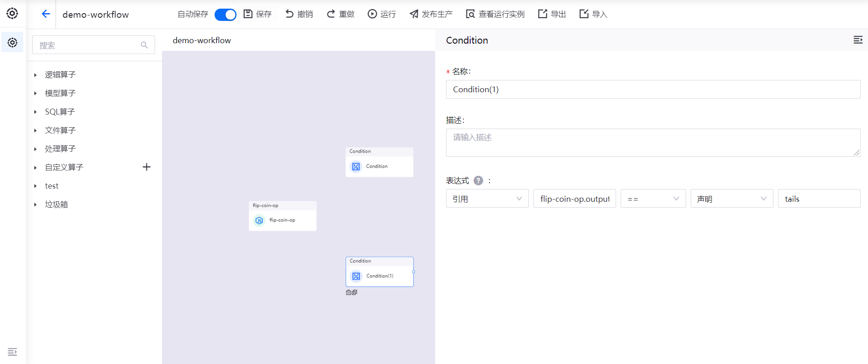Viewport: 868px width, 364px height.
Task: Open the 引用 type dropdown
Action: [487, 199]
